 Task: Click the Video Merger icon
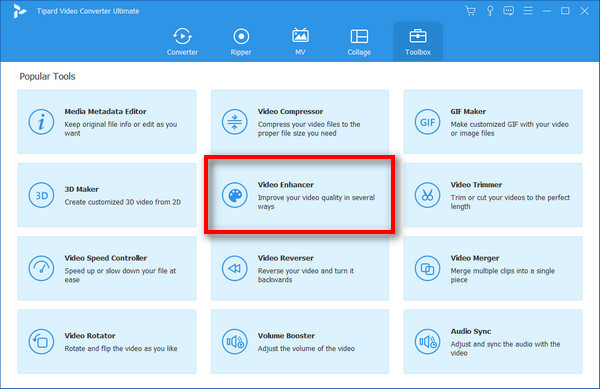point(427,268)
